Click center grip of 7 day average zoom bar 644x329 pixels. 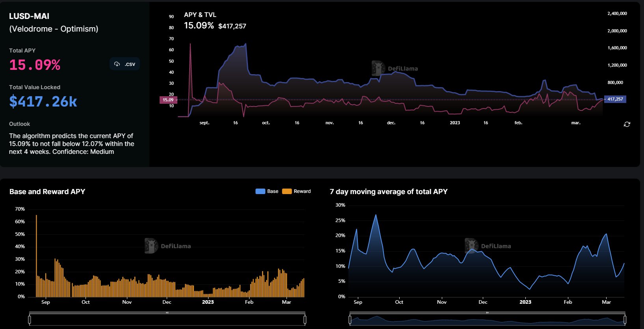487,313
